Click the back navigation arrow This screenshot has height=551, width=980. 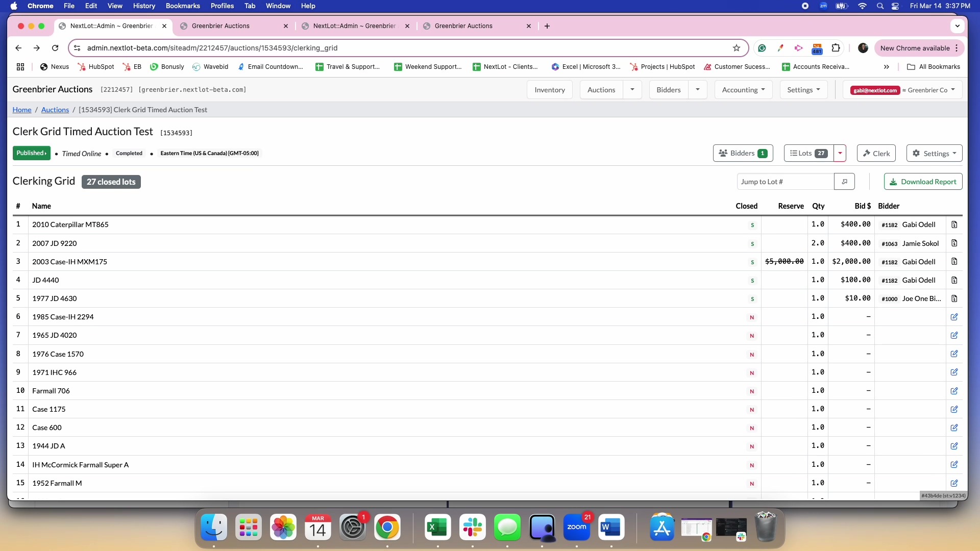[x=18, y=48]
